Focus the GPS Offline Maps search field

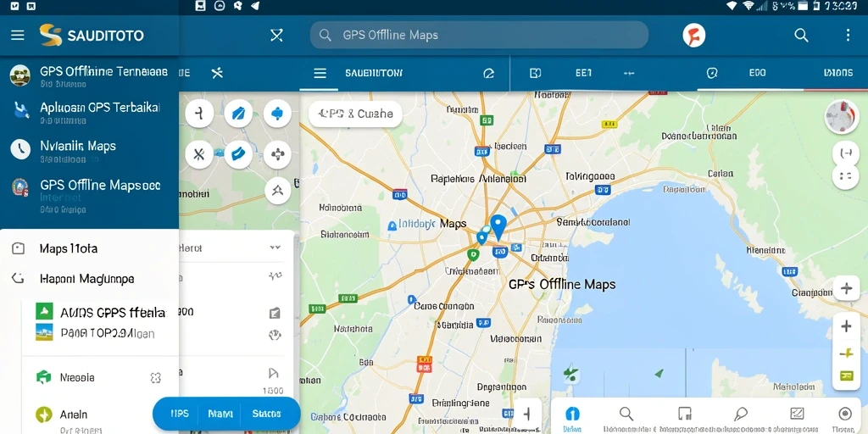[479, 35]
